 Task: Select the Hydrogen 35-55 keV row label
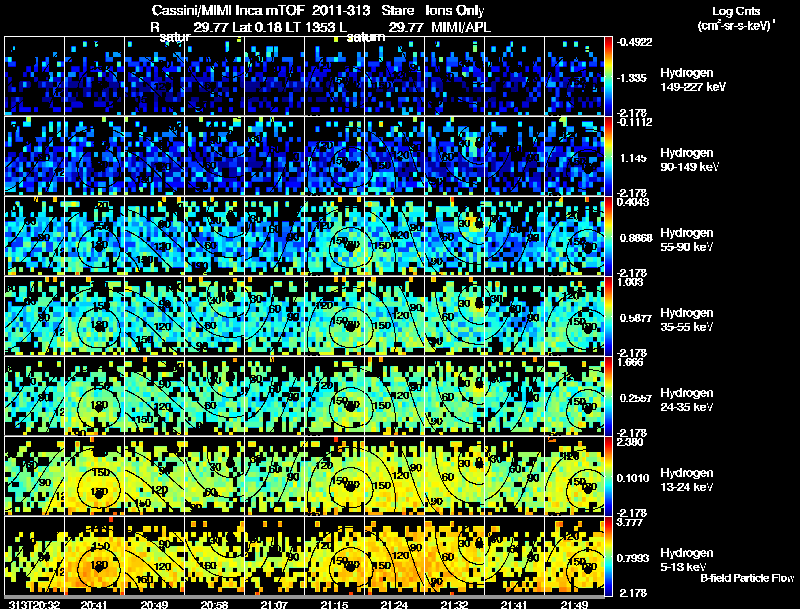[x=687, y=320]
